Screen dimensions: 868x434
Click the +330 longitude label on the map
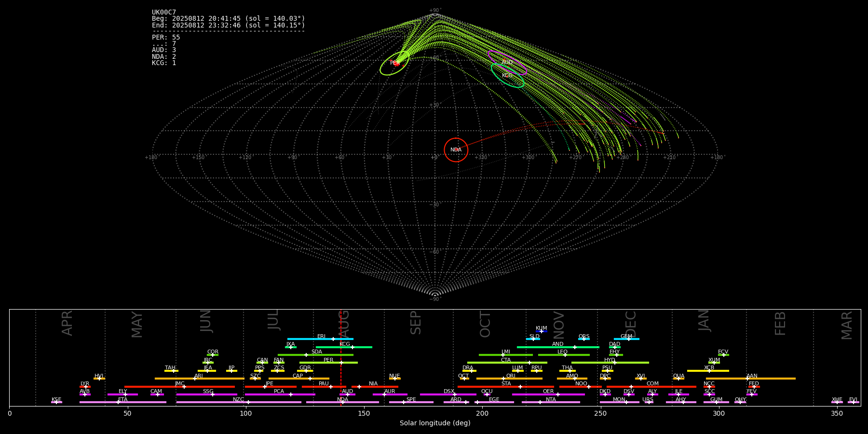coord(481,158)
